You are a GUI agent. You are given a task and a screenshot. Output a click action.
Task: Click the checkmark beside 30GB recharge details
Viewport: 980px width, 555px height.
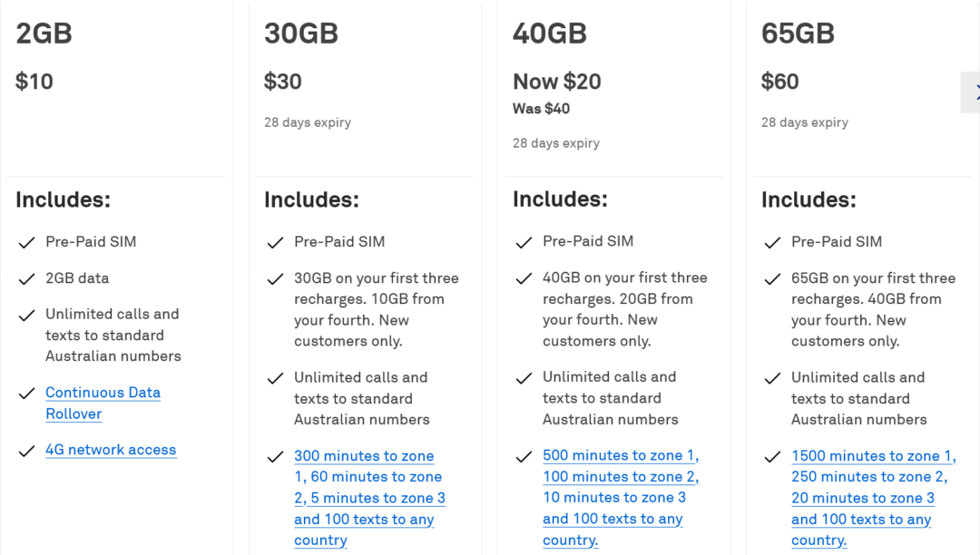pos(275,279)
